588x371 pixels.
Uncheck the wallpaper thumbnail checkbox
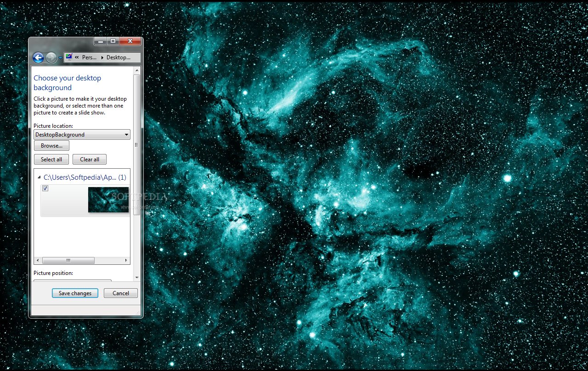(45, 188)
